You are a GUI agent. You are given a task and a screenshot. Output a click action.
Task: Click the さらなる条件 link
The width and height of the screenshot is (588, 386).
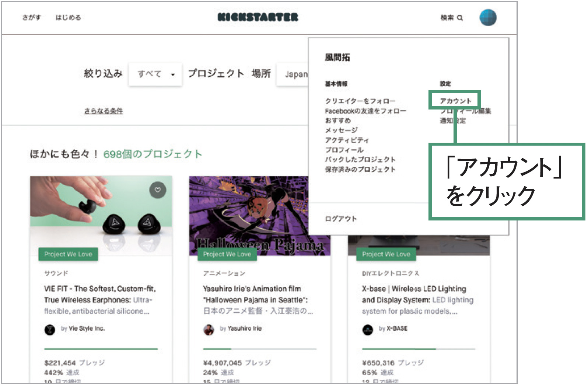[104, 111]
